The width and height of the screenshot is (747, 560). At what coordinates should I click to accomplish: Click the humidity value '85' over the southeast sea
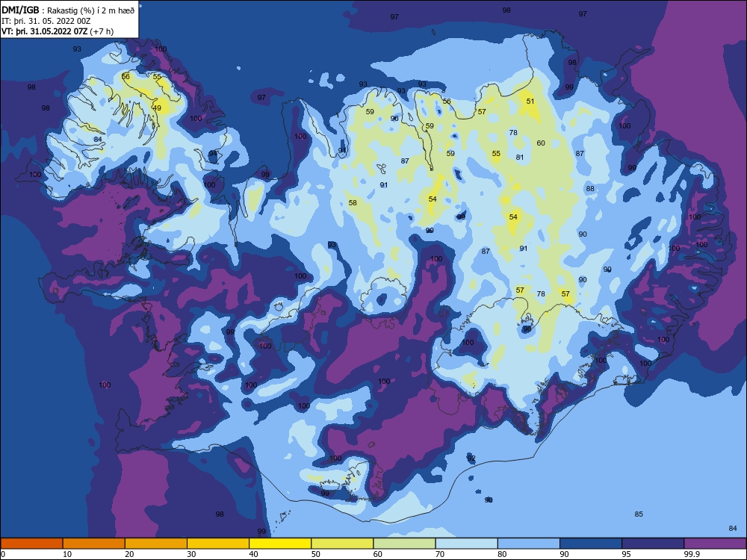639,514
